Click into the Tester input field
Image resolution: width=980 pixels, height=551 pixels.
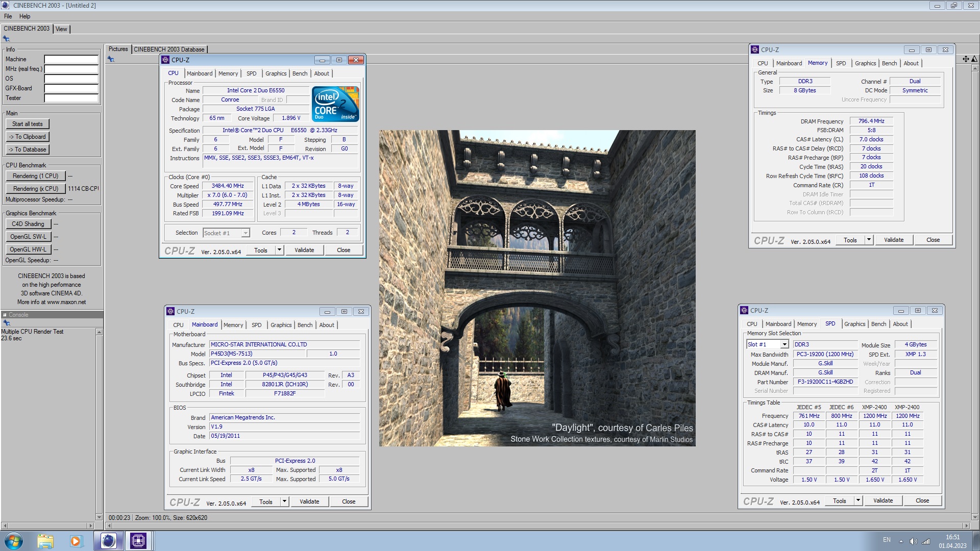click(x=71, y=98)
